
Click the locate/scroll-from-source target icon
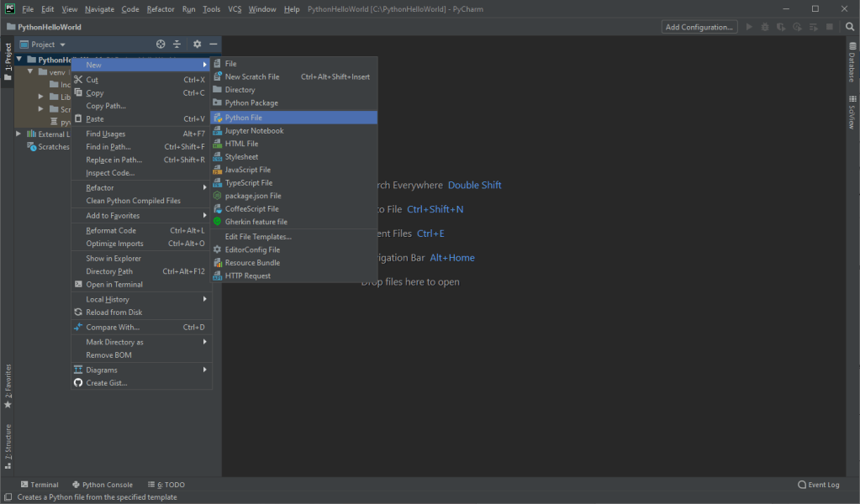[x=161, y=45]
